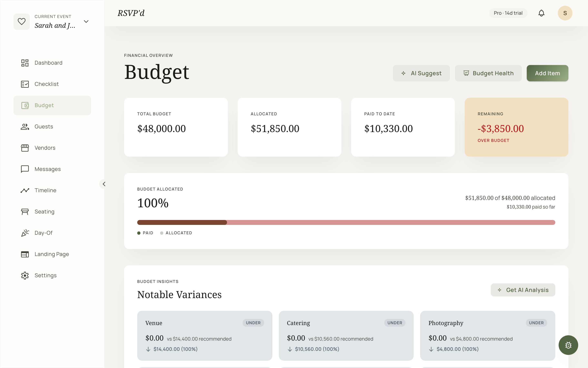This screenshot has width=588, height=368.
Task: Open the Catering variance card
Action: (346, 336)
